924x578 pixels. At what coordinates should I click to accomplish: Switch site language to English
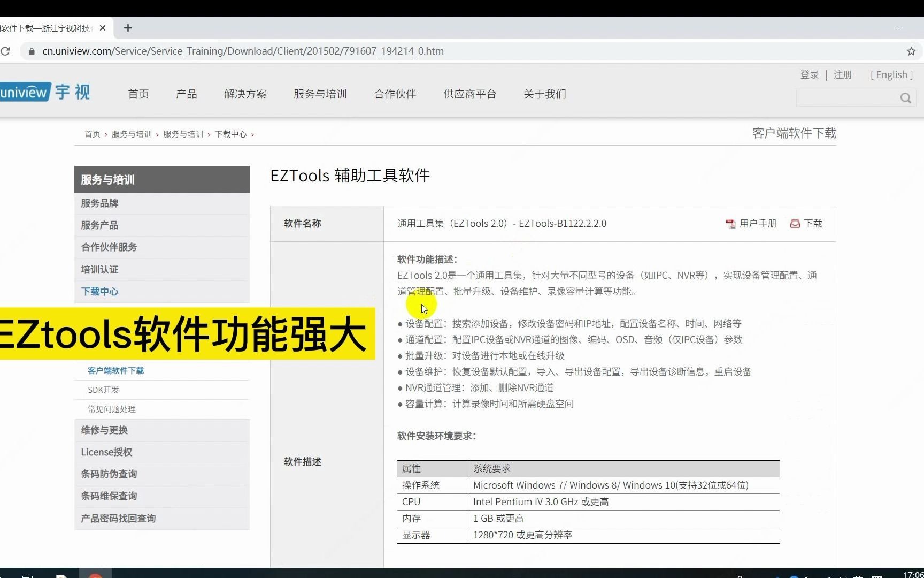tap(892, 75)
